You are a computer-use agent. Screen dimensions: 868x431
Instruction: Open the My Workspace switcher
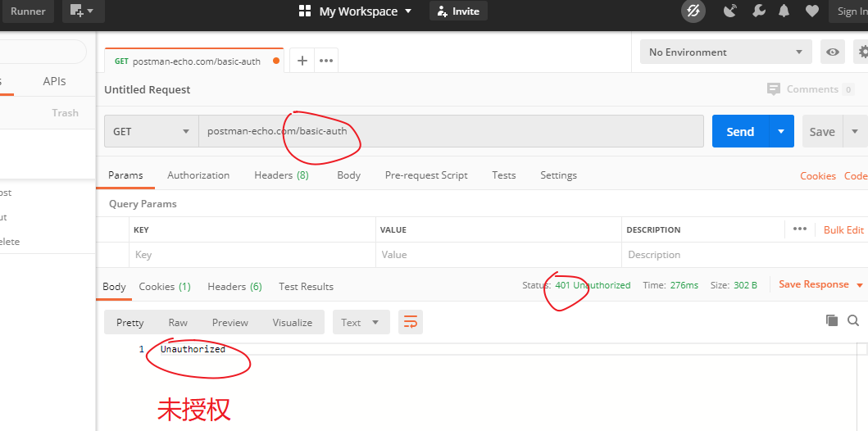(x=355, y=11)
